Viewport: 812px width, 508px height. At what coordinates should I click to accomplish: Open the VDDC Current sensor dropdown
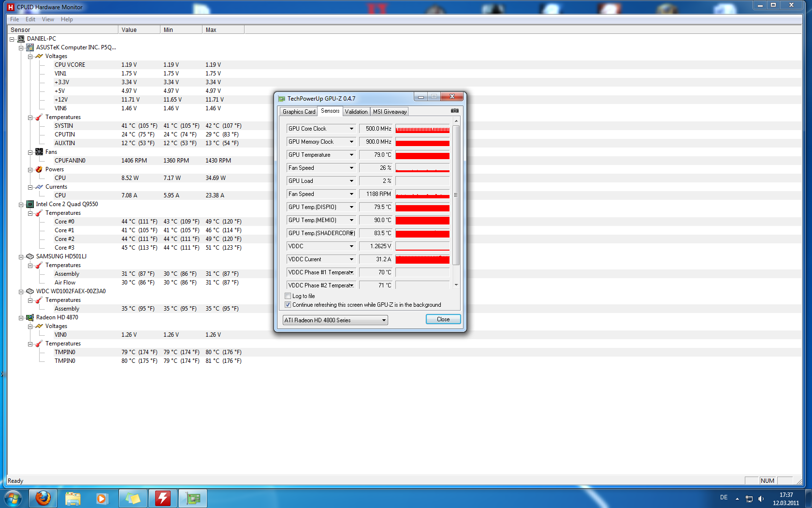pyautogui.click(x=351, y=259)
